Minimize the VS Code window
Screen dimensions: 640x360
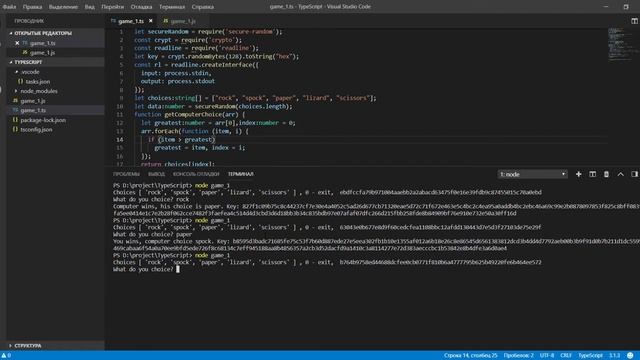(x=606, y=7)
